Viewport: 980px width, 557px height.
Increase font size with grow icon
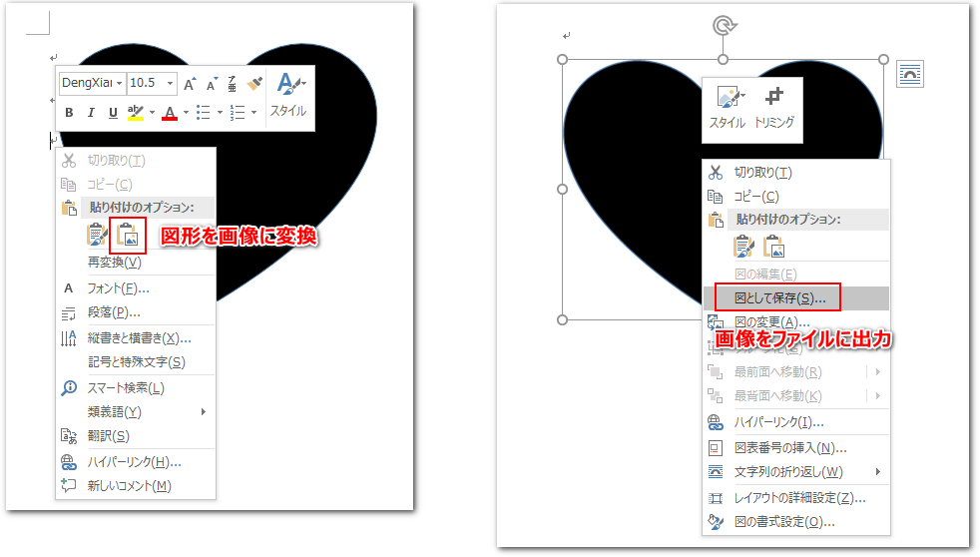[190, 83]
